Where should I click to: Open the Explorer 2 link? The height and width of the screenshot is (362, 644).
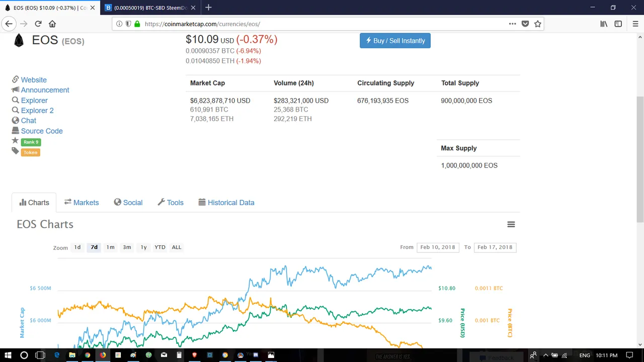point(37,111)
